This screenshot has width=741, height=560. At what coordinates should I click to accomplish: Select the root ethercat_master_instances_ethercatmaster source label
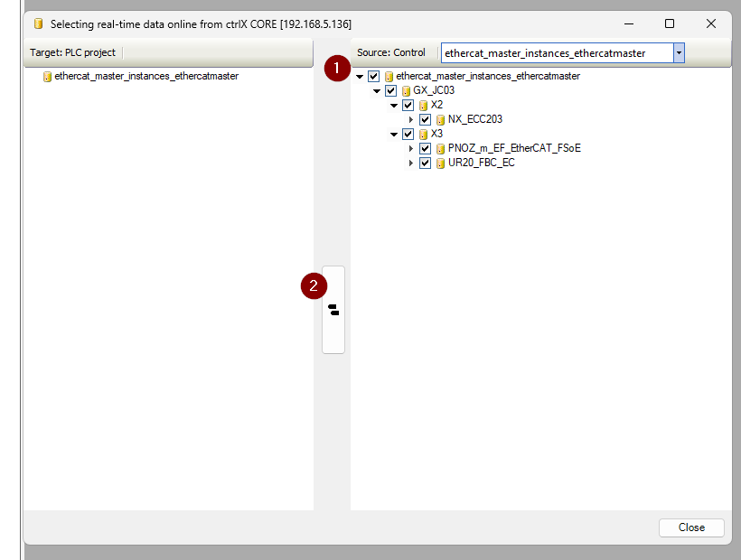488,76
